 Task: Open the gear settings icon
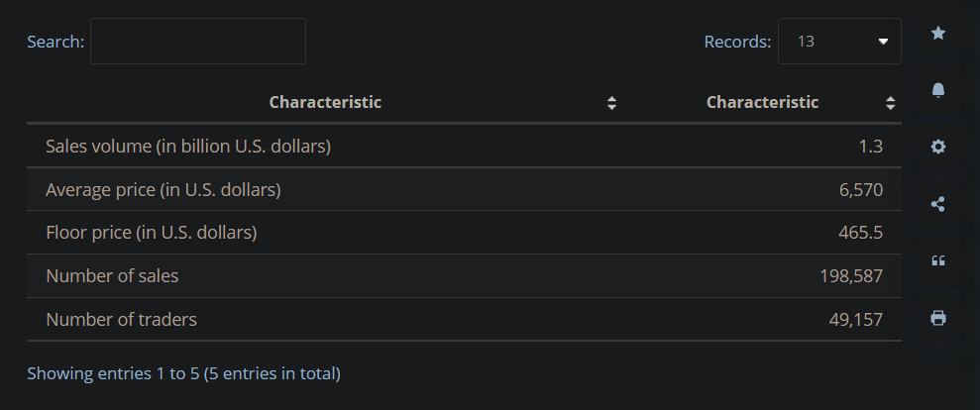938,147
